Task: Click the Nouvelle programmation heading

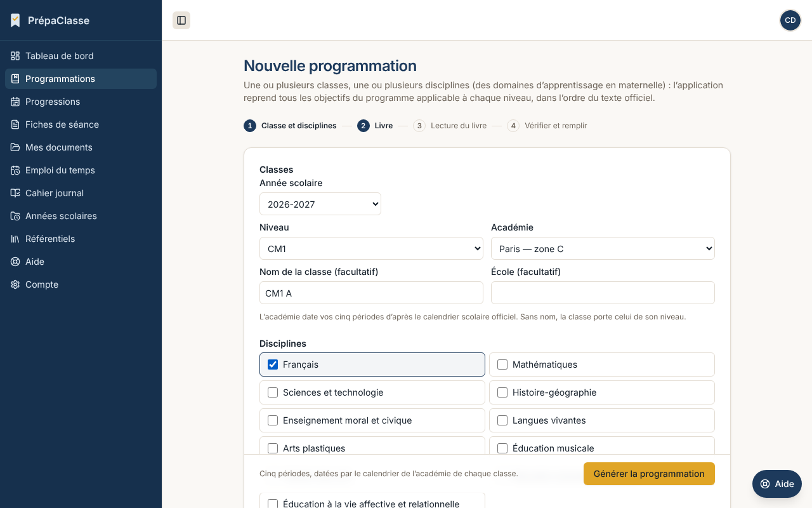Action: (330, 66)
